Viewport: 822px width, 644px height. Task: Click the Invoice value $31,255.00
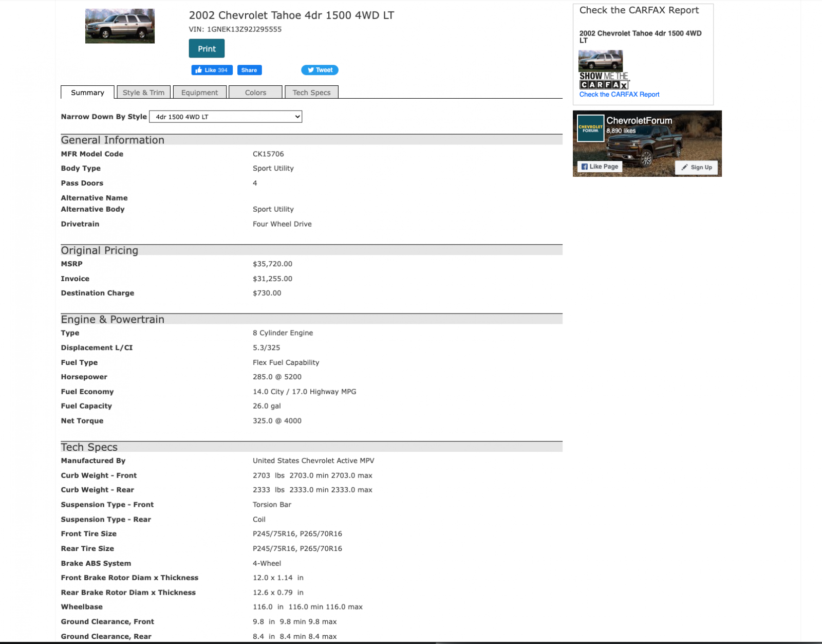[272, 279]
